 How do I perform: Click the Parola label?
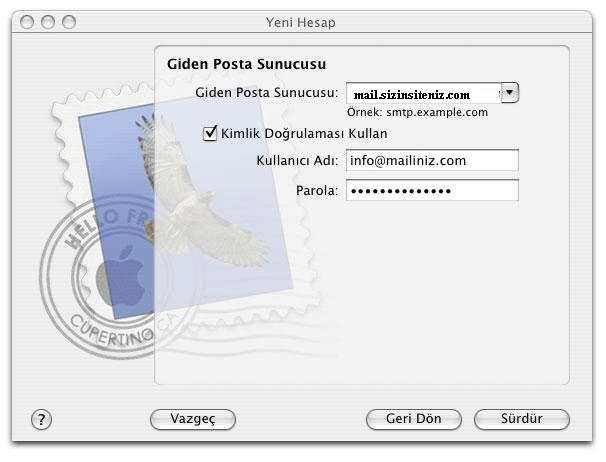pyautogui.click(x=317, y=191)
